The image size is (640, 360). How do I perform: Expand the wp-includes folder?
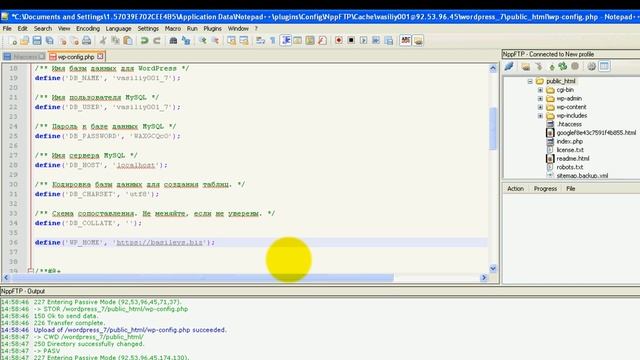540,116
